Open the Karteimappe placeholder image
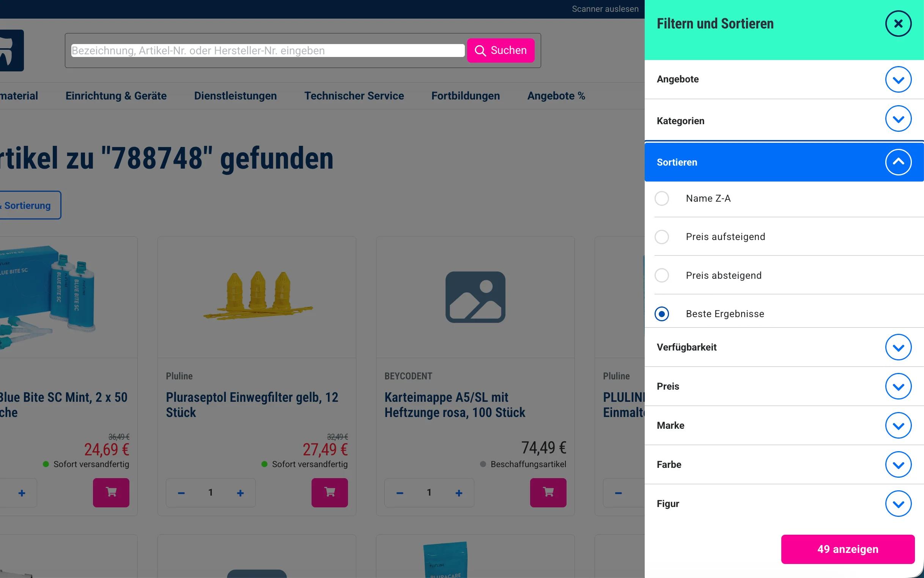This screenshot has width=924, height=578. (x=475, y=297)
